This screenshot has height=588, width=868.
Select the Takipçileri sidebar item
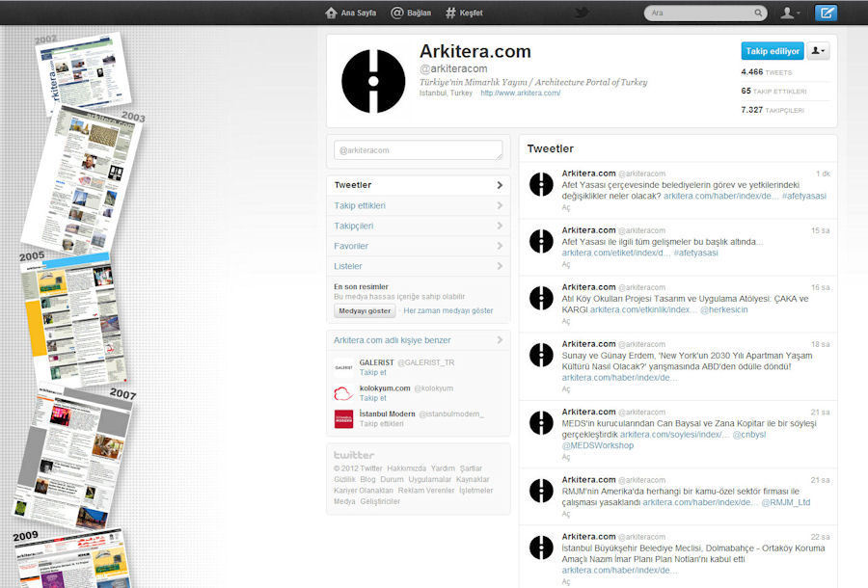pos(419,226)
